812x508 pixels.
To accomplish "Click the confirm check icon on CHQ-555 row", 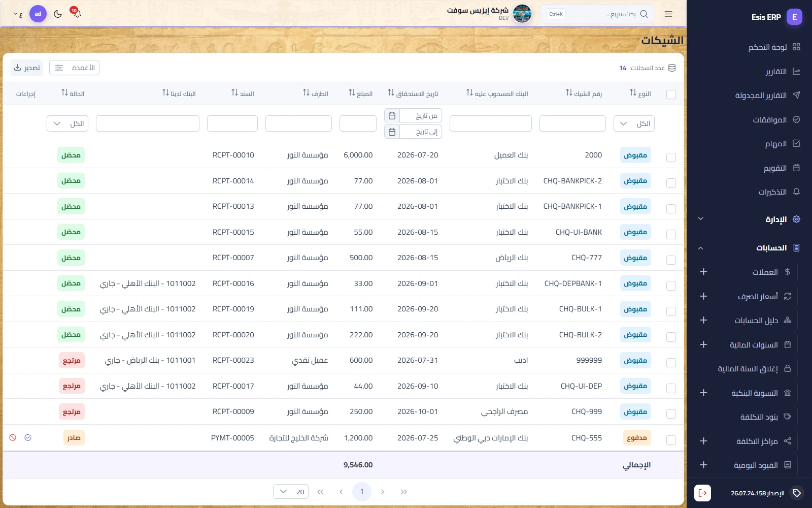I will click(28, 437).
